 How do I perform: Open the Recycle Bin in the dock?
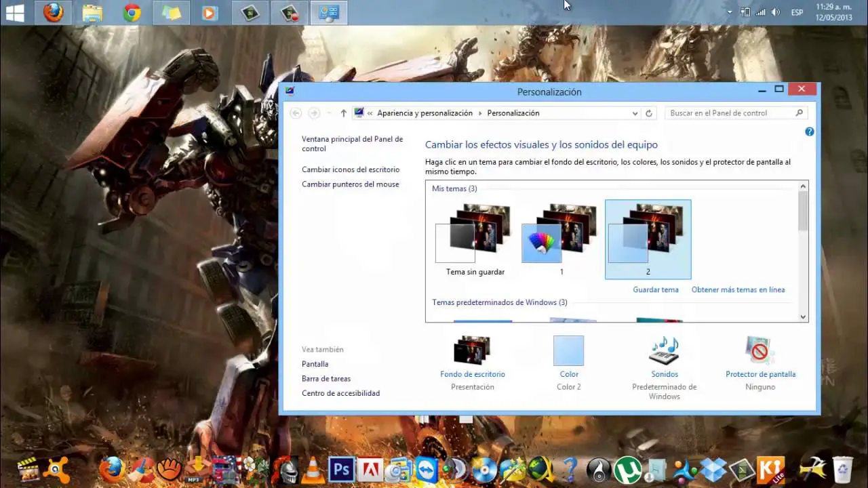point(843,469)
